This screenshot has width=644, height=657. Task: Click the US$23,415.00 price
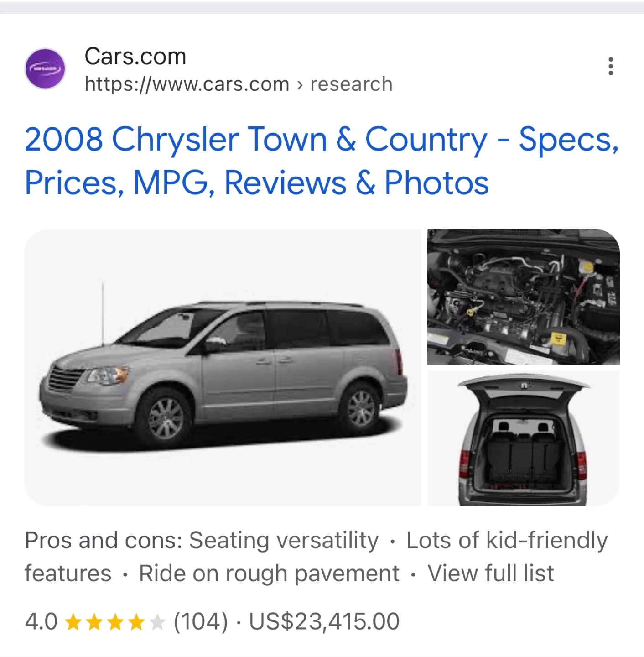pos(324,622)
